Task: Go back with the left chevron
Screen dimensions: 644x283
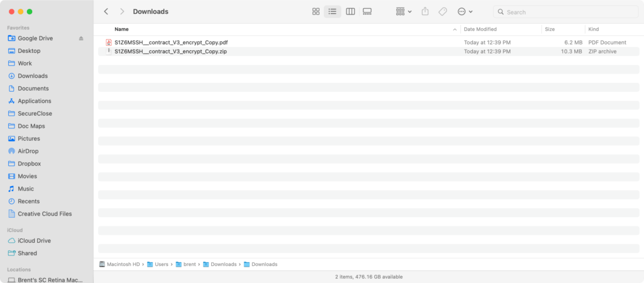Action: pos(106,11)
